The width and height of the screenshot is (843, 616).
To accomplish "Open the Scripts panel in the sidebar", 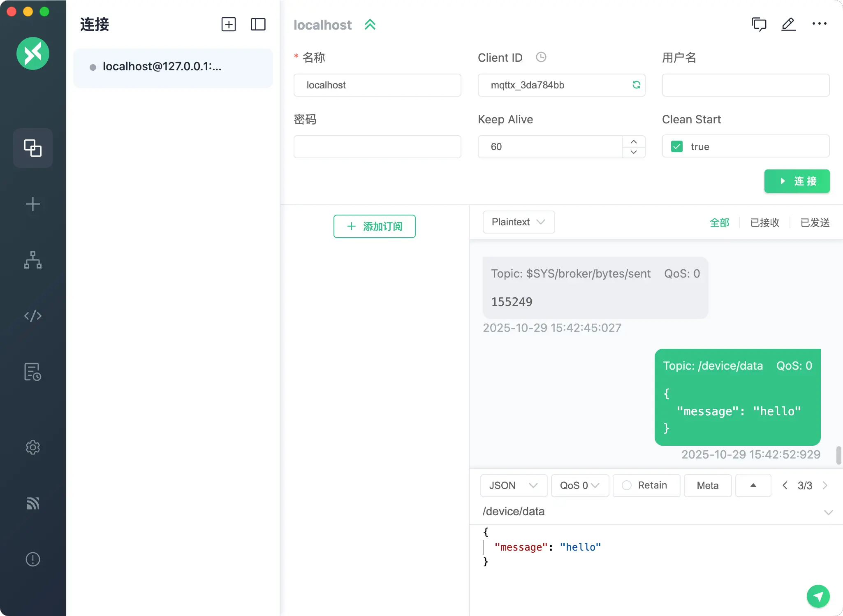I will point(33,316).
